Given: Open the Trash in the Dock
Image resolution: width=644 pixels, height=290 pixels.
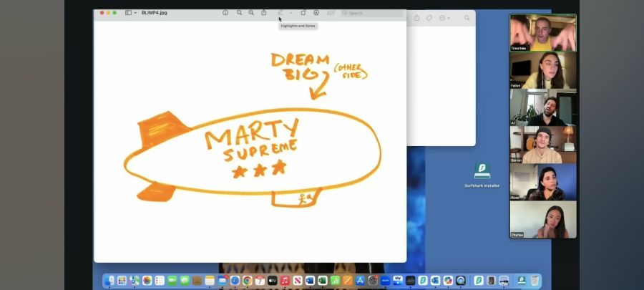Looking at the screenshot, I should [x=535, y=281].
